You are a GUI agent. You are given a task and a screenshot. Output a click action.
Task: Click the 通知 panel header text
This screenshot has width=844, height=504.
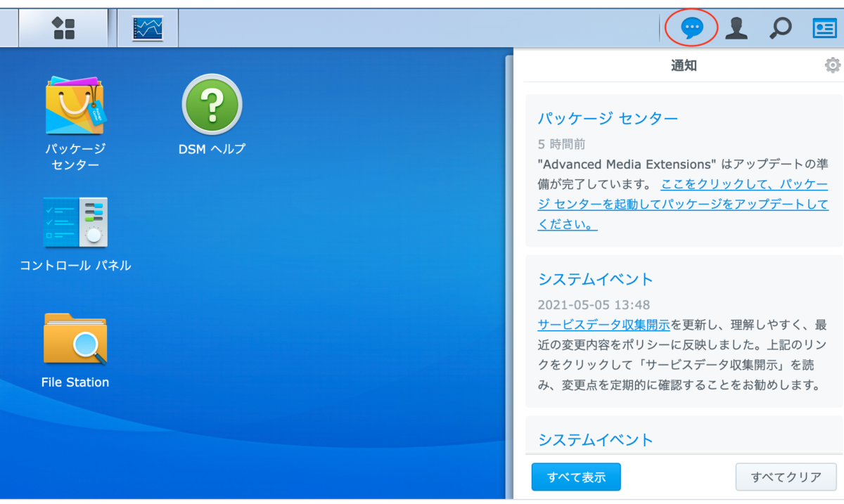pyautogui.click(x=684, y=66)
